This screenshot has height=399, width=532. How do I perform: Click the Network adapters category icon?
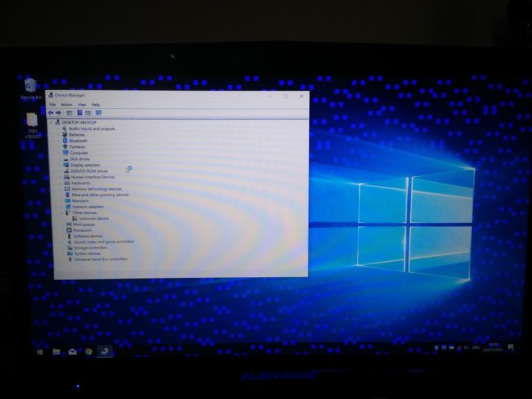coord(68,206)
